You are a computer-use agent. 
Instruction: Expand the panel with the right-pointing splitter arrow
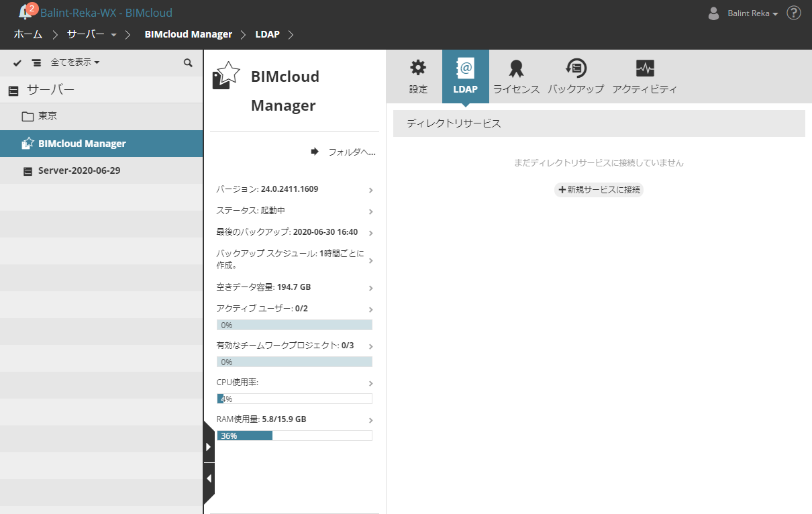click(x=209, y=446)
